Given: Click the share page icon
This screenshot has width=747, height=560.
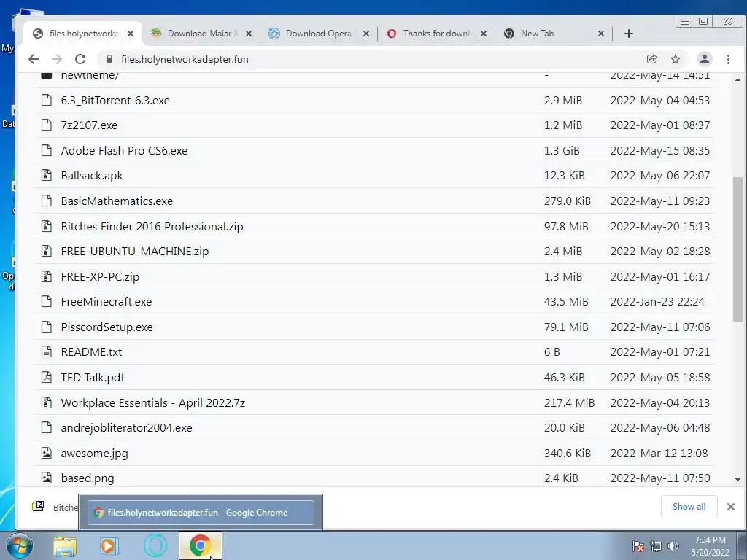Looking at the screenshot, I should pyautogui.click(x=651, y=59).
